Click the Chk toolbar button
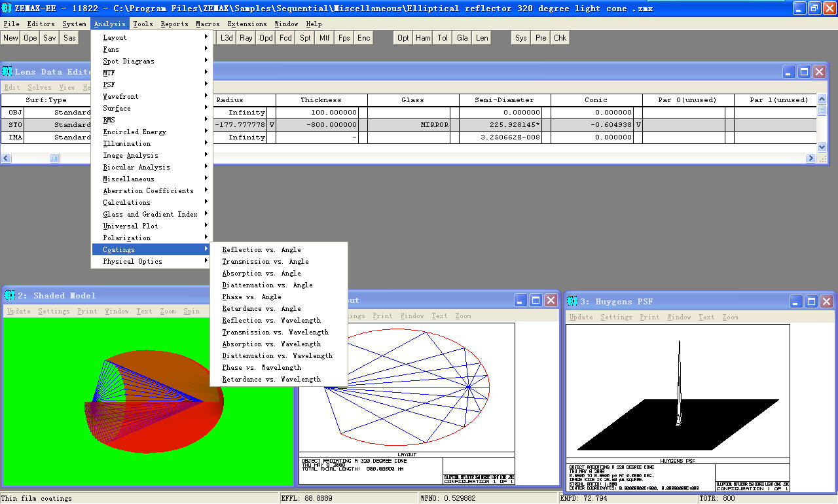The width and height of the screenshot is (838, 504). pyautogui.click(x=560, y=38)
